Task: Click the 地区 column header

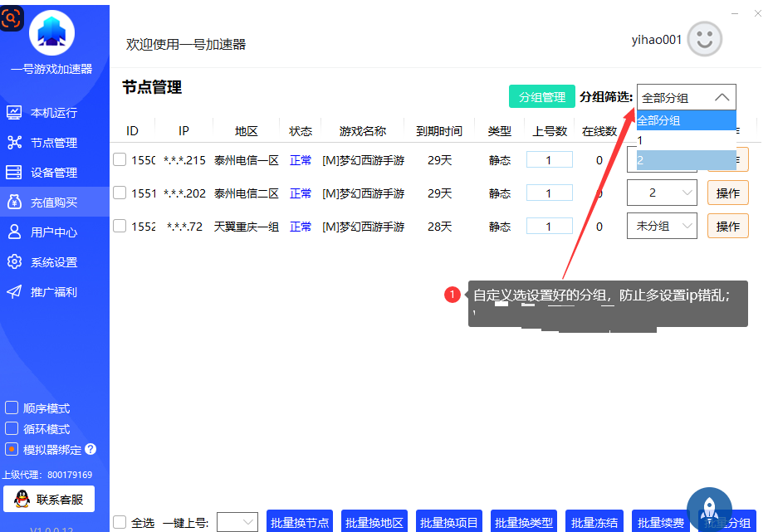Action: tap(247, 131)
